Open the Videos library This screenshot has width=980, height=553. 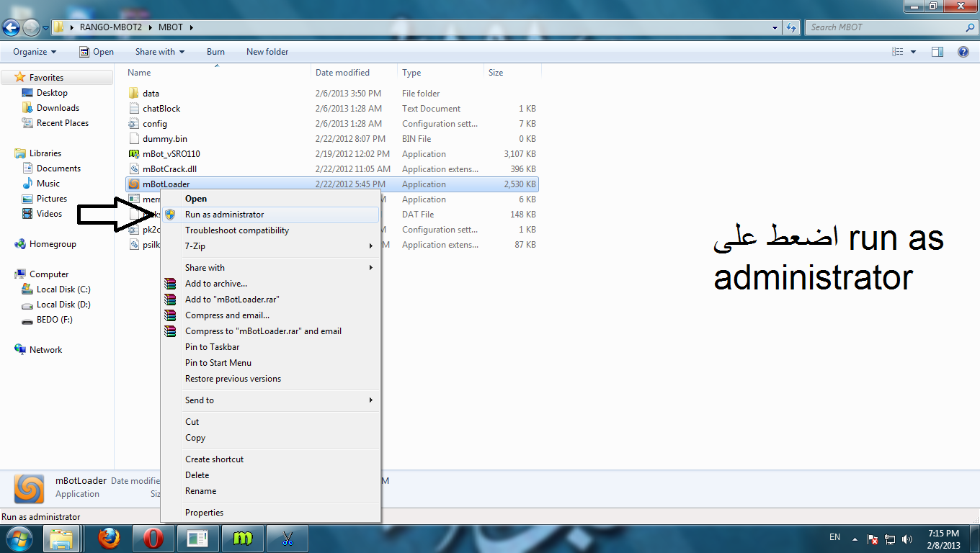tap(50, 214)
